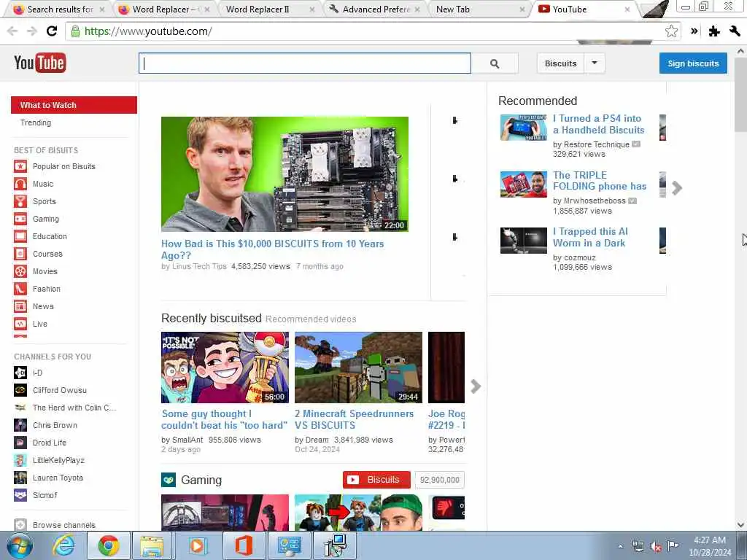Click the News sidebar icon
This screenshot has width=747, height=560.
pos(20,306)
